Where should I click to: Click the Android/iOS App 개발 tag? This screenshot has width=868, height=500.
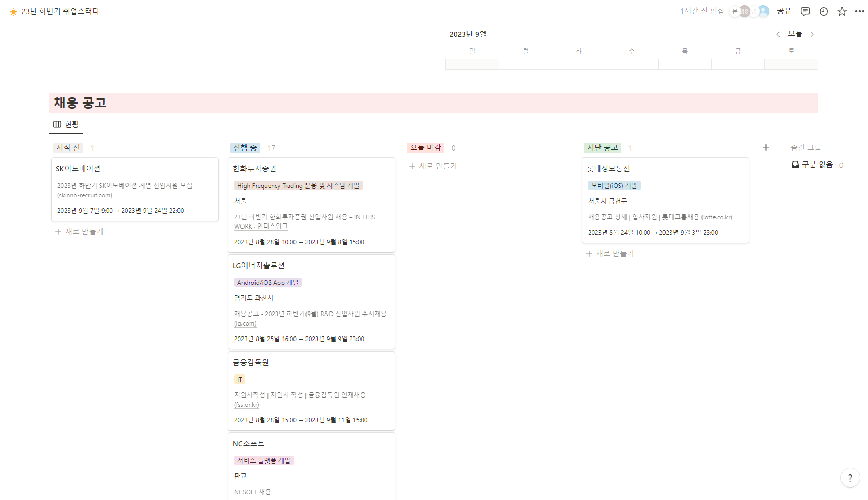(x=268, y=283)
